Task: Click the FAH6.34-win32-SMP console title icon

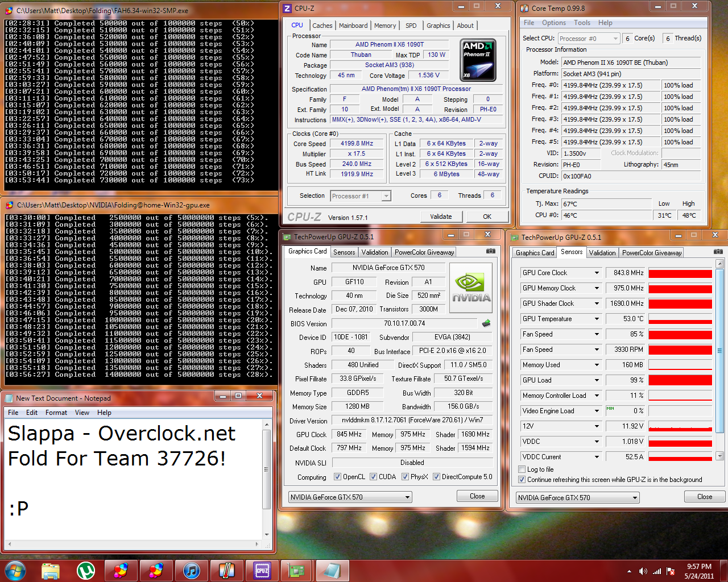Action: tap(9, 11)
